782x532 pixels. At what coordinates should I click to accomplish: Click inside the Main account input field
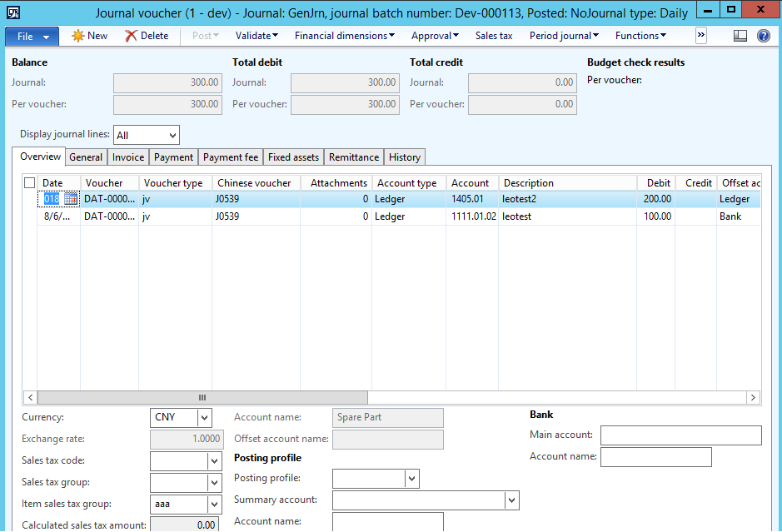[680, 435]
